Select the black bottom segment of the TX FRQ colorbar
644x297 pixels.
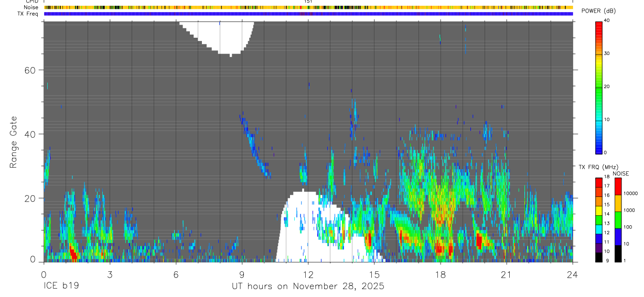pos(599,257)
